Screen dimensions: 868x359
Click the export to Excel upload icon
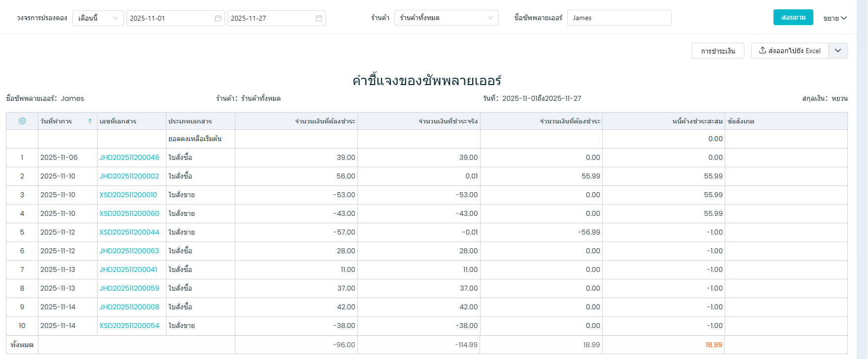(763, 51)
